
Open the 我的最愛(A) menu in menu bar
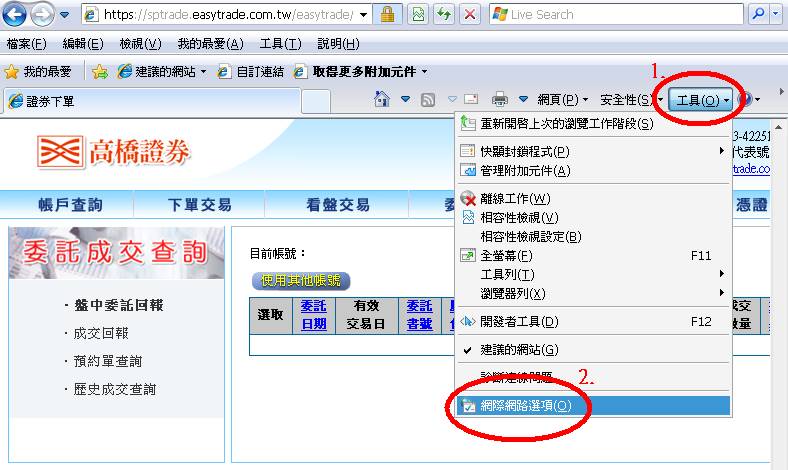[x=210, y=44]
